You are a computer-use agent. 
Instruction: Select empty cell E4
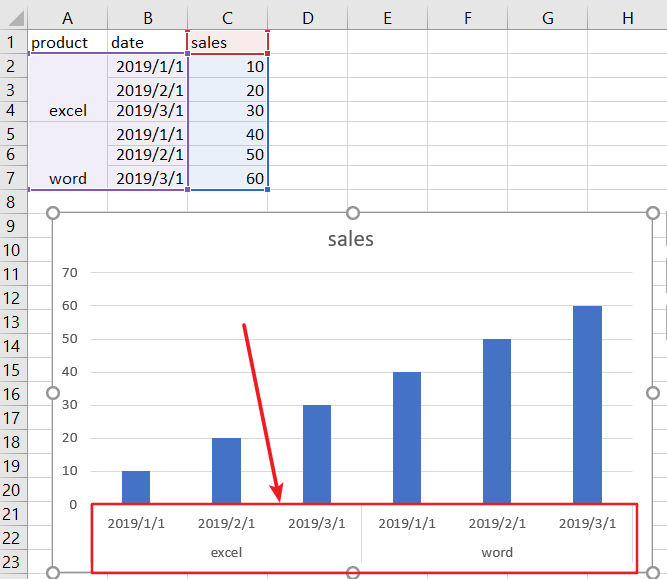(387, 111)
